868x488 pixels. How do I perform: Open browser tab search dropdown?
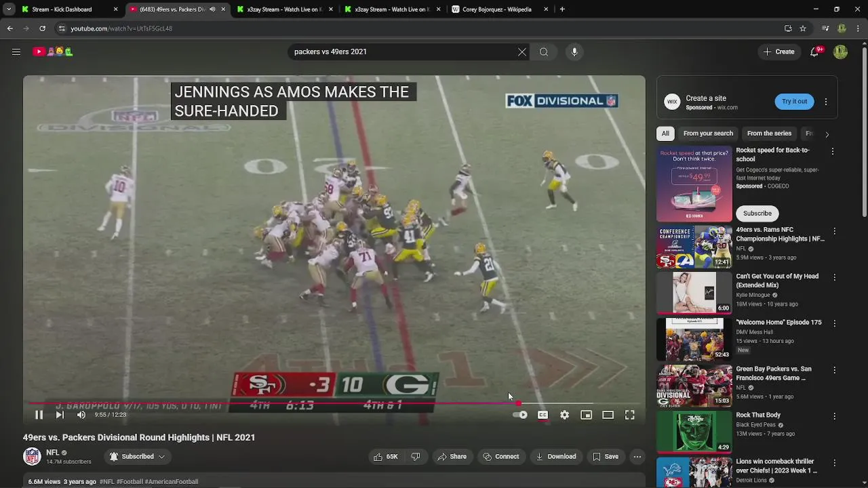(9, 9)
